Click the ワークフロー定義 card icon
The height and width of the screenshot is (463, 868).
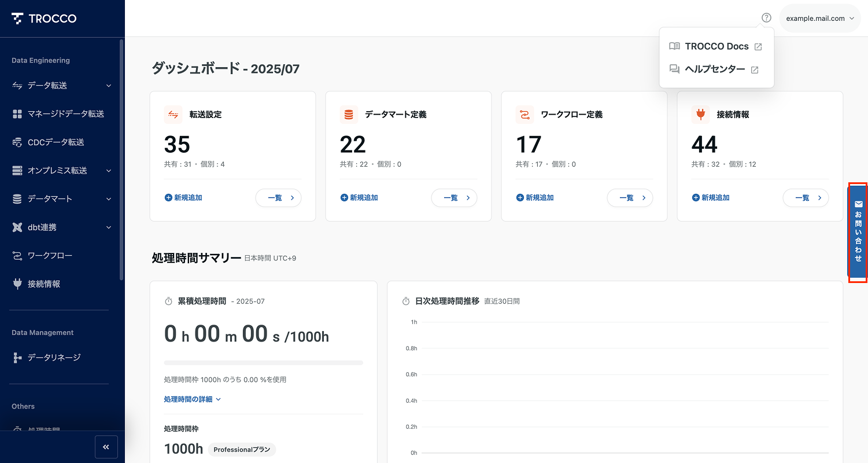point(525,115)
